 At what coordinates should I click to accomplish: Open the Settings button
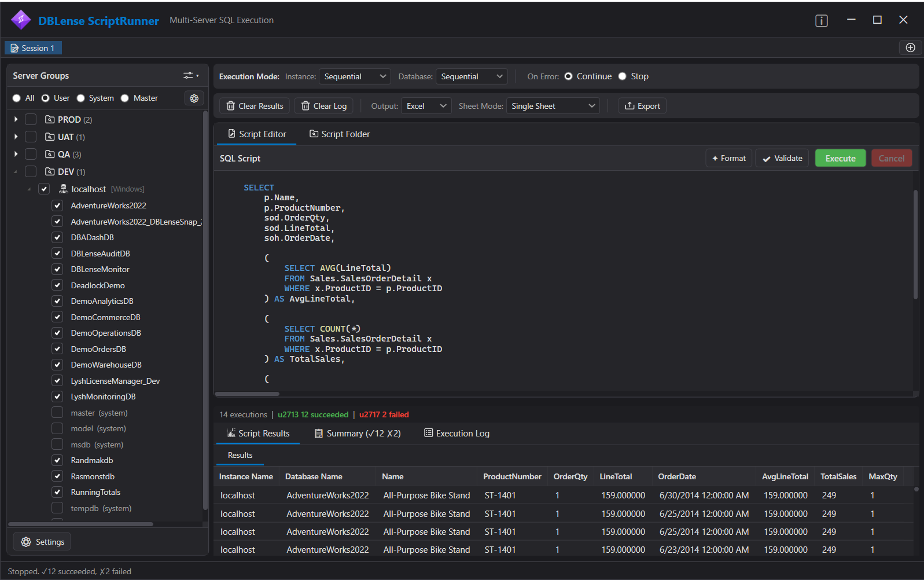tap(42, 542)
